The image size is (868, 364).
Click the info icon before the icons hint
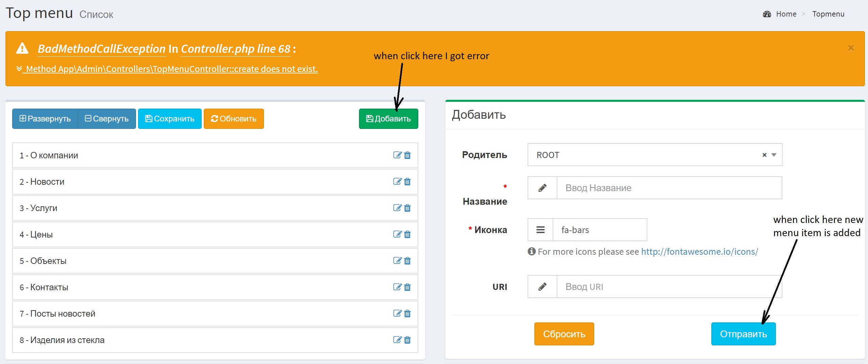531,251
